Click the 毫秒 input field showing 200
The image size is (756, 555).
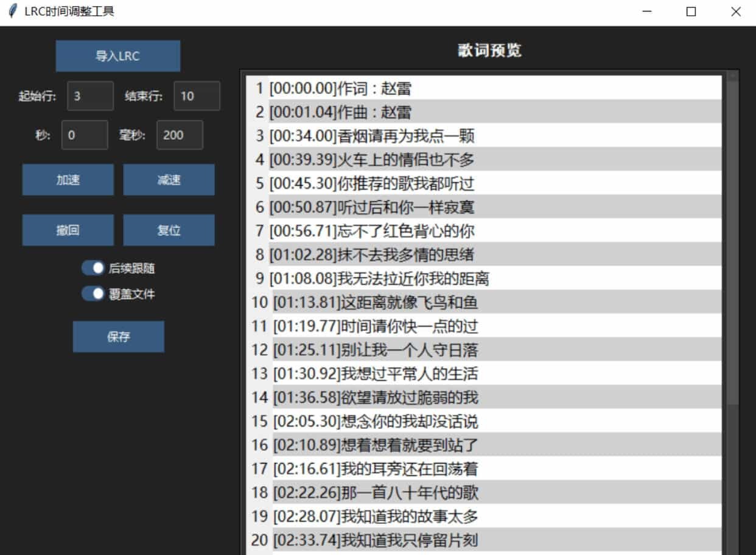coord(179,135)
